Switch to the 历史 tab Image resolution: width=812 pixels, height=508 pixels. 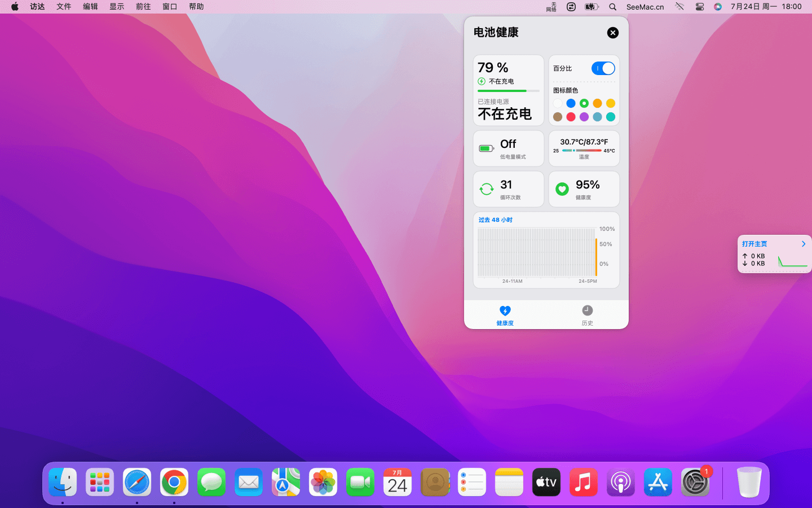[587, 315]
